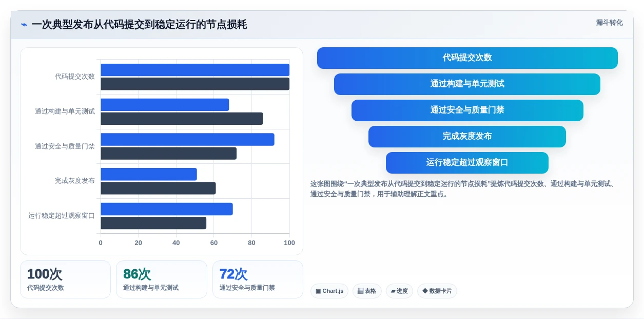Click the Chart.js tag chip

tap(329, 291)
